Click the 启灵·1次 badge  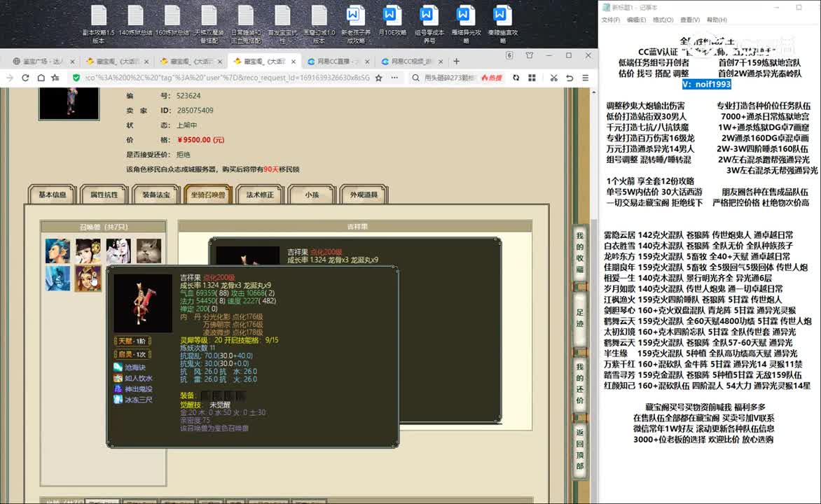coord(132,354)
